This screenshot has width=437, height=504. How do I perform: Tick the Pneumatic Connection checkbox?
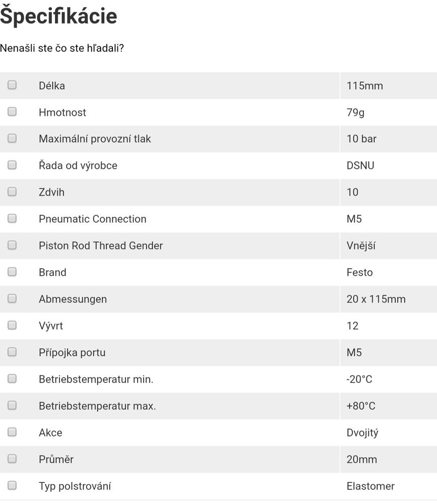click(x=12, y=219)
